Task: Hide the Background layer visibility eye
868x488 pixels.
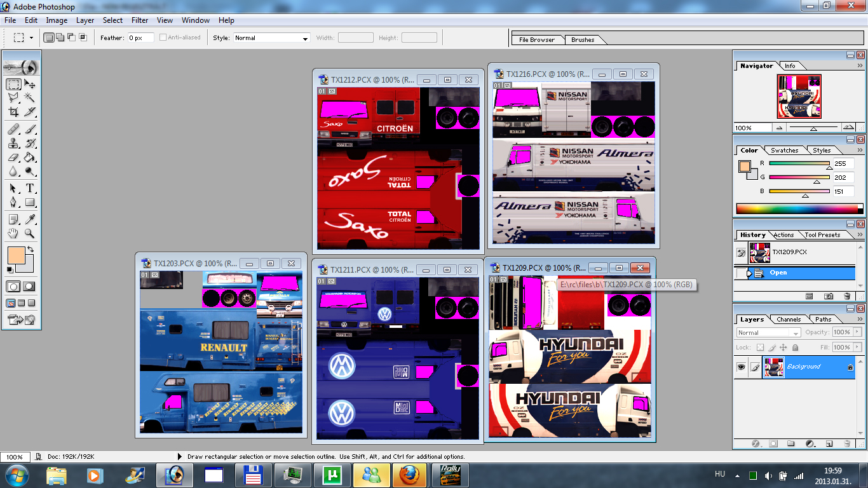Action: [741, 367]
